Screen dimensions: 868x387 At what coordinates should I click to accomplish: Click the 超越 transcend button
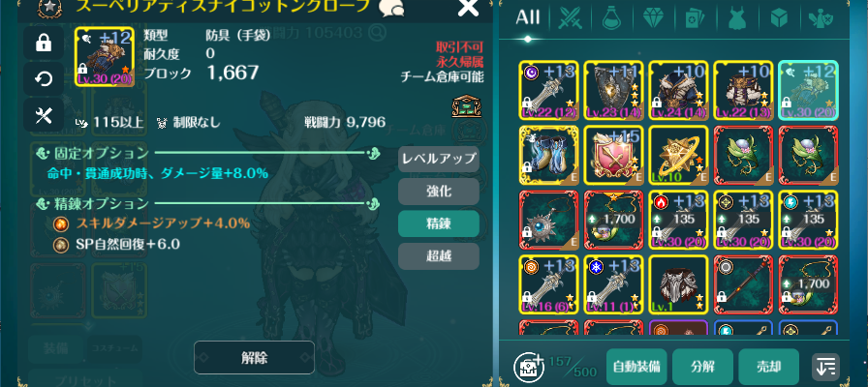tap(439, 256)
